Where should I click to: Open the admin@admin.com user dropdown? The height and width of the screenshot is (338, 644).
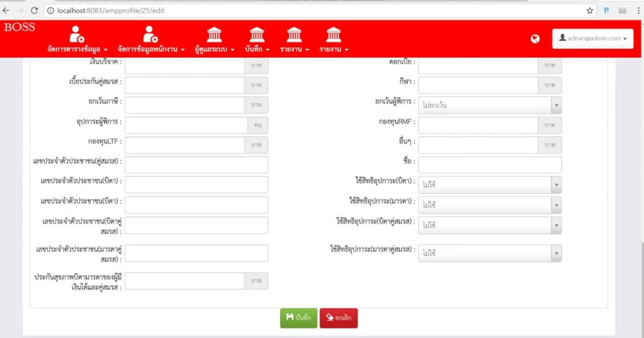(x=592, y=39)
